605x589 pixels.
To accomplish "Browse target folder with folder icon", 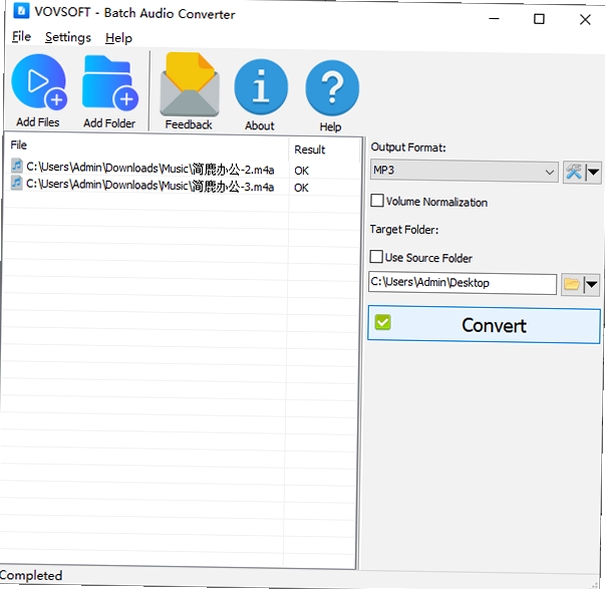I will (x=571, y=285).
